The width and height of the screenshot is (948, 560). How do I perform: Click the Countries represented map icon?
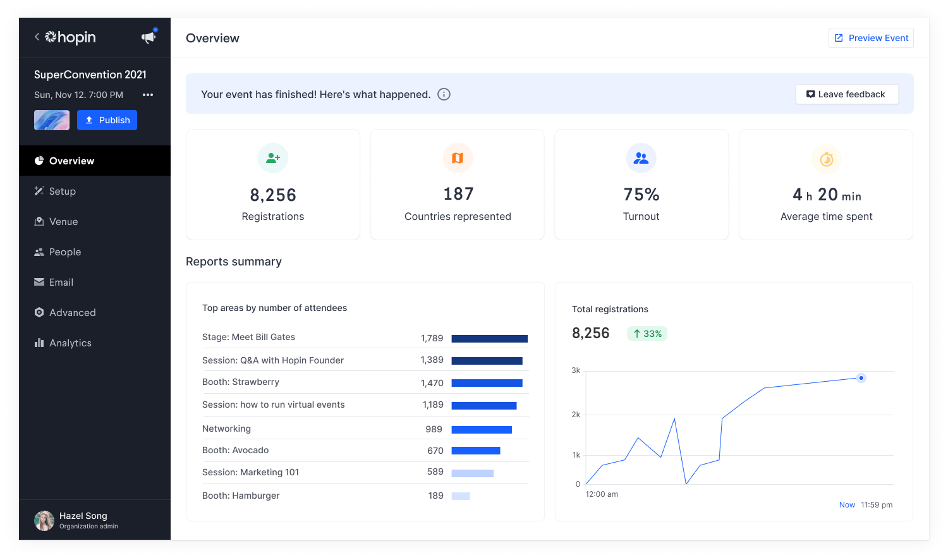tap(457, 157)
